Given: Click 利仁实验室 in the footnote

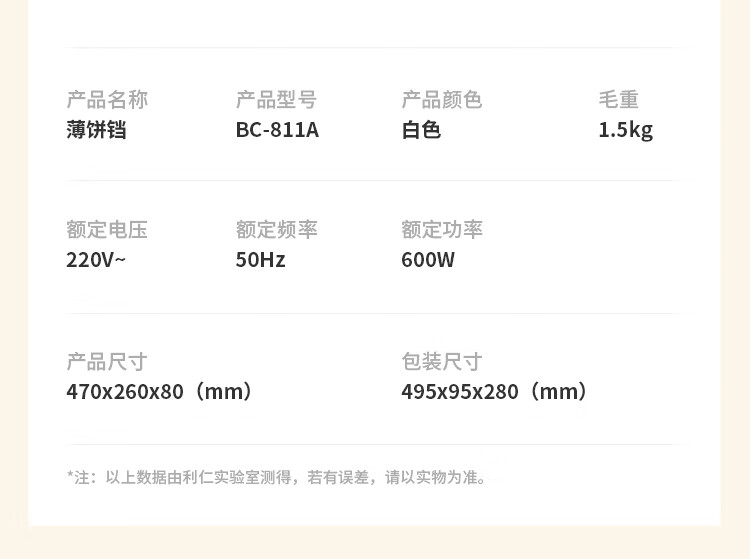Looking at the screenshot, I should [214, 478].
